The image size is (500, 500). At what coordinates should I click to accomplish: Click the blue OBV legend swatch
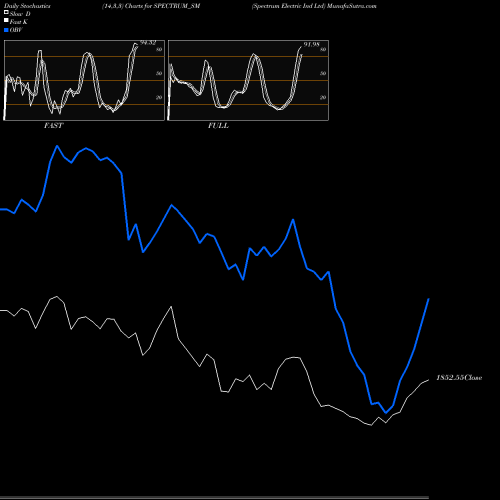[6, 30]
